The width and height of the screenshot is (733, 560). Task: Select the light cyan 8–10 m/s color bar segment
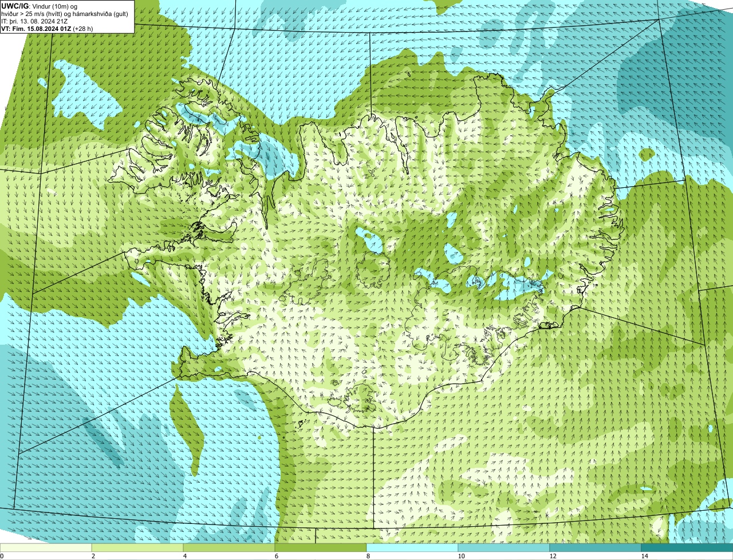pyautogui.click(x=412, y=548)
